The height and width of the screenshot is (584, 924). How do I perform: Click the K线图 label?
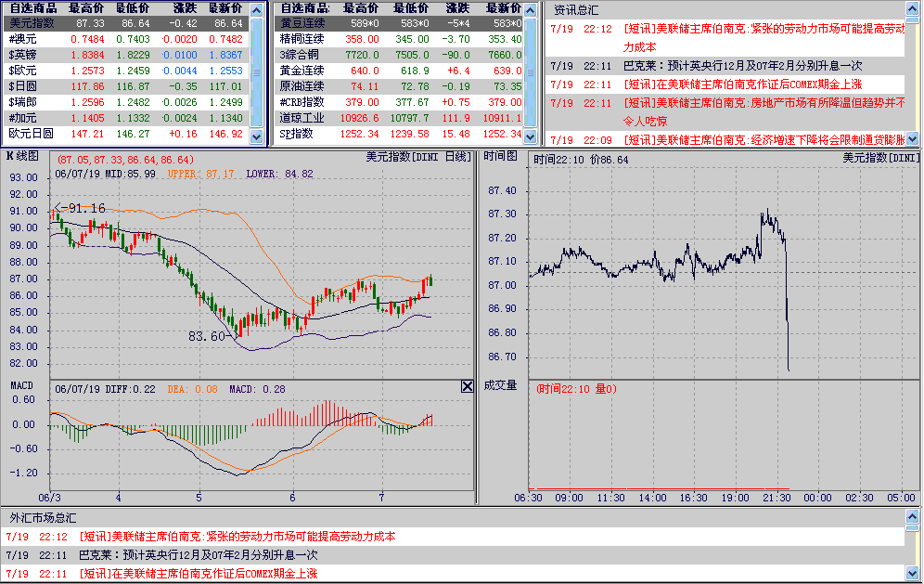pos(22,156)
